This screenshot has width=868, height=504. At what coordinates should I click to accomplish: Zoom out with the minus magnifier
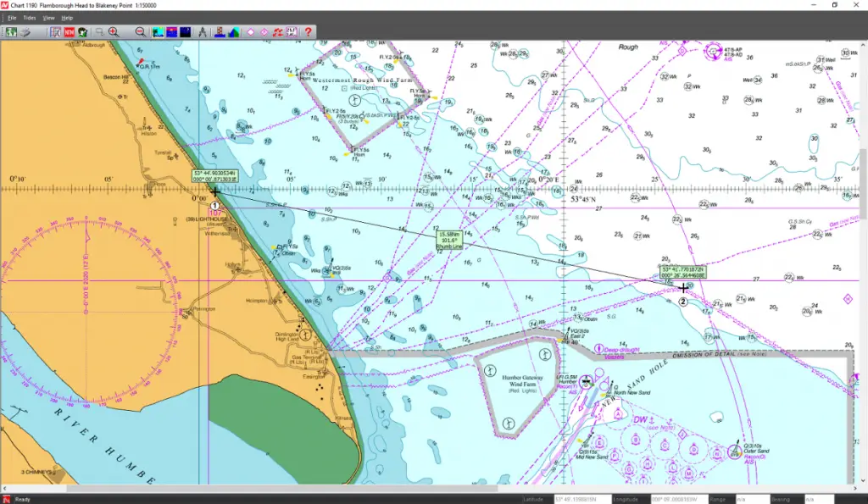[x=140, y=32]
